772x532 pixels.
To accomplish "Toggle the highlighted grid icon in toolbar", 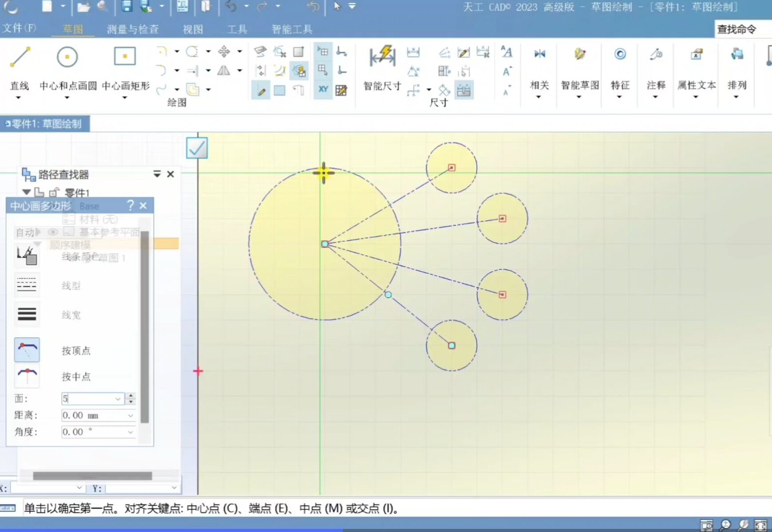I will [x=323, y=52].
